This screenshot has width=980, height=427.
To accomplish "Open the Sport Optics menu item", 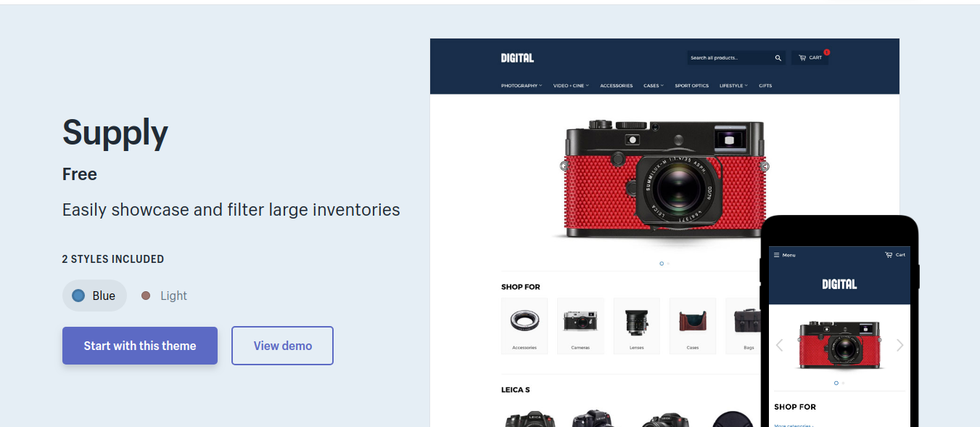I will point(691,86).
